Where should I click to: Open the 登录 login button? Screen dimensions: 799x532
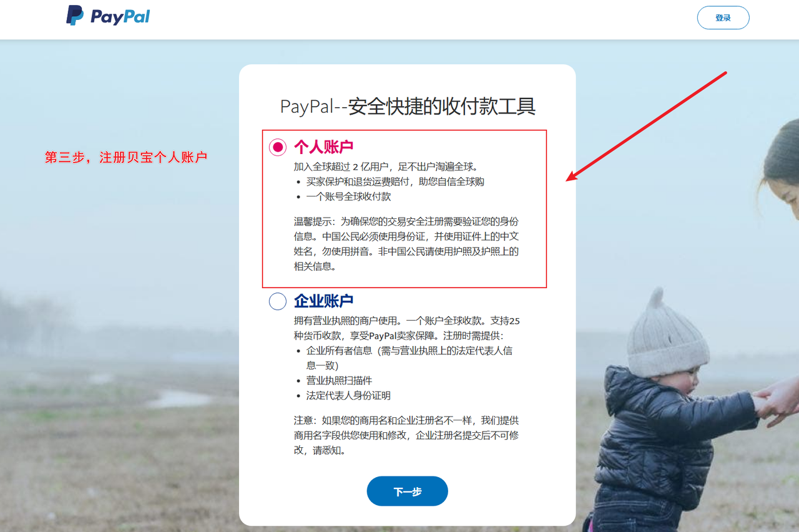723,18
